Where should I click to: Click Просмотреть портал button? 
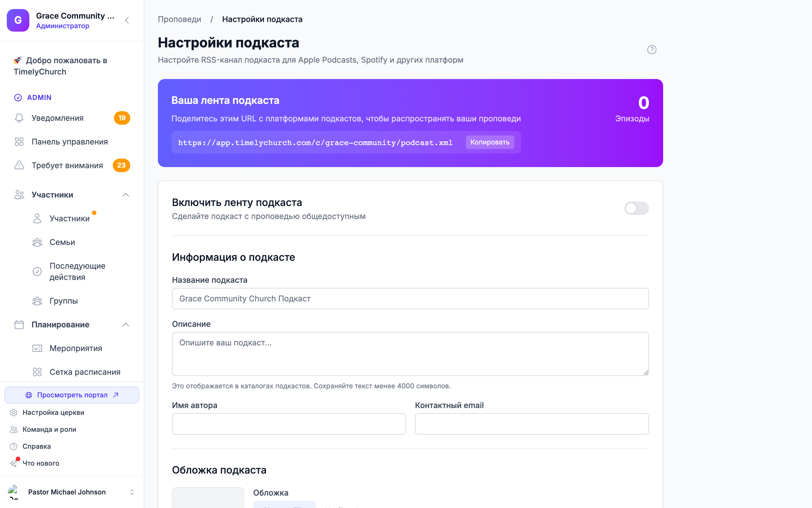[x=72, y=395]
